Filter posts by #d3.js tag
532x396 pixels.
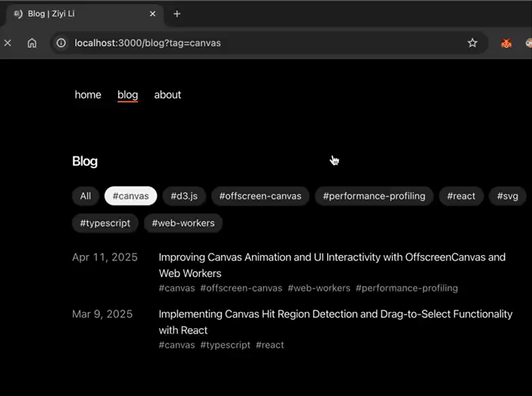point(185,196)
